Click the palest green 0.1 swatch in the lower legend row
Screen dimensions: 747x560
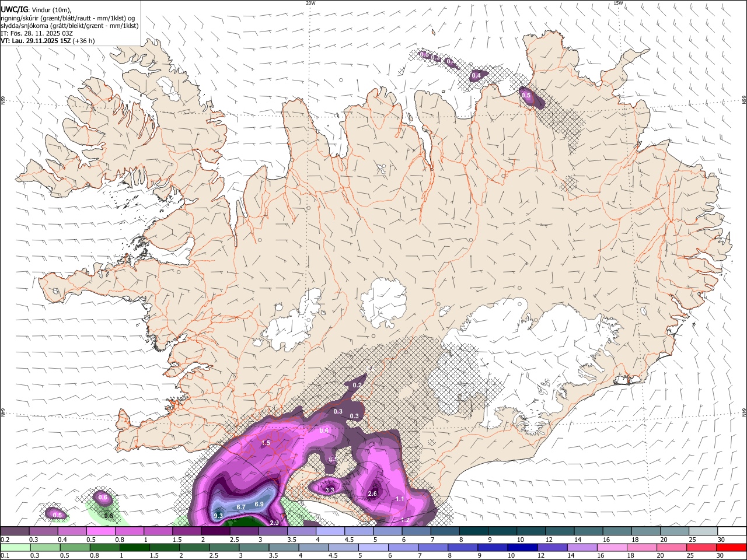click(15, 547)
